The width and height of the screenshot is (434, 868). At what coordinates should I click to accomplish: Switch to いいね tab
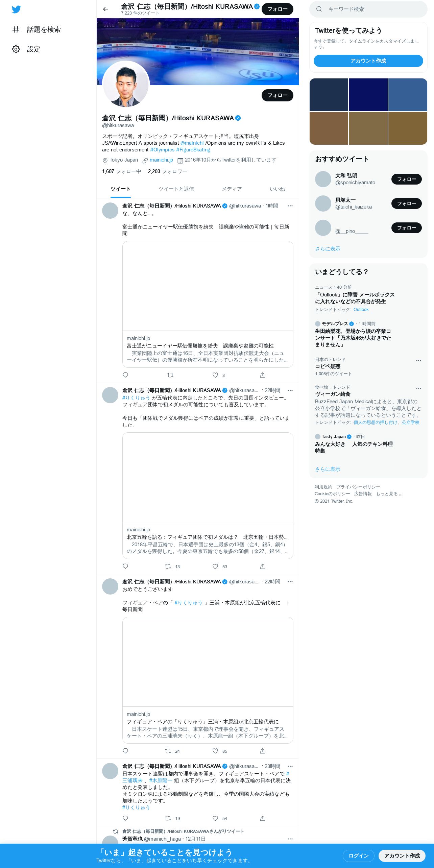[277, 189]
